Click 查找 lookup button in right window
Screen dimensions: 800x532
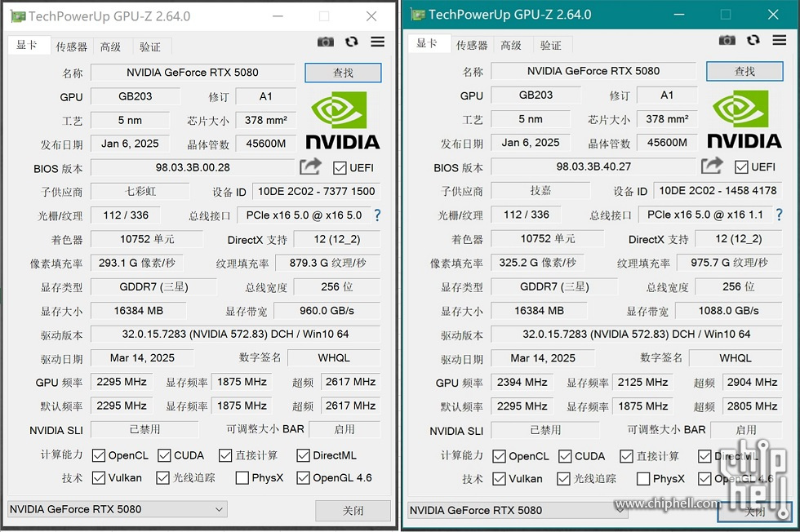744,72
